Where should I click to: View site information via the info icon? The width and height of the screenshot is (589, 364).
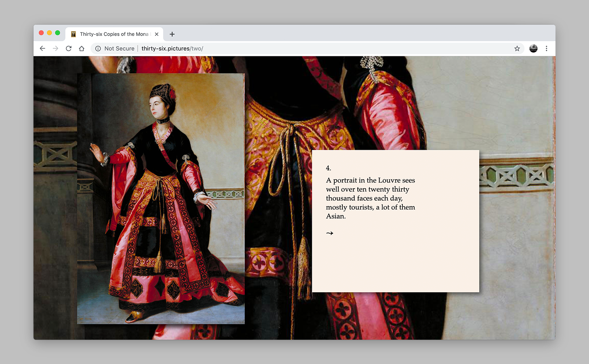pyautogui.click(x=98, y=49)
